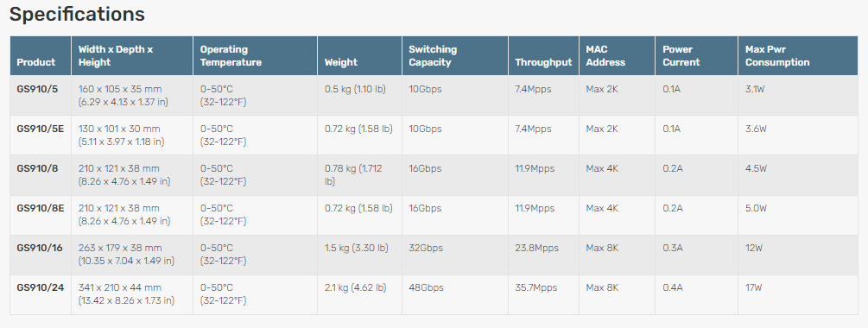This screenshot has width=868, height=328.
Task: Click the GS910/5E product row label
Action: pos(41,129)
